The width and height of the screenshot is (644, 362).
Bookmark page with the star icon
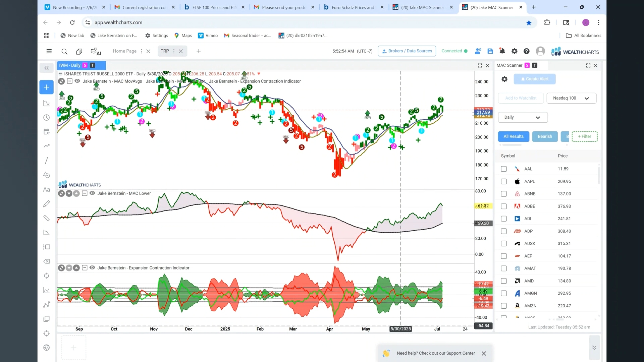point(529,23)
